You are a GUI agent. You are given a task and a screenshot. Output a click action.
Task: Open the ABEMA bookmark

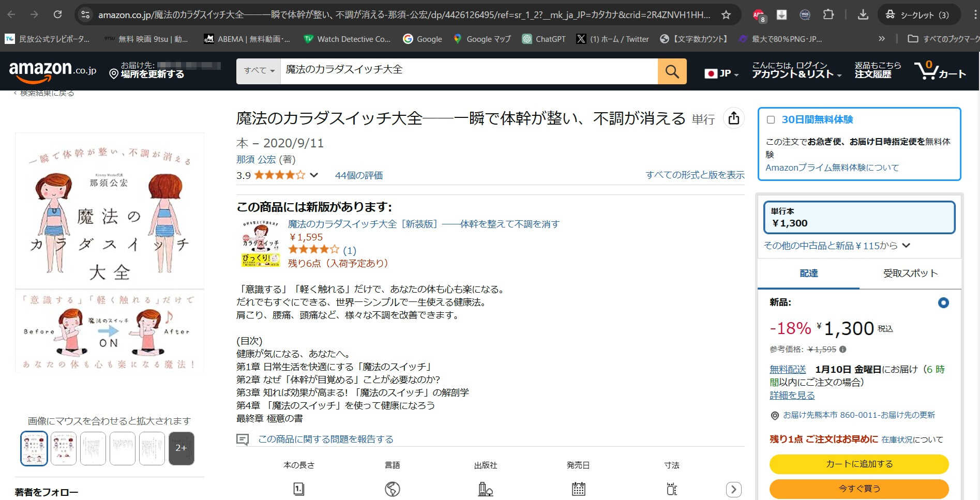(247, 39)
